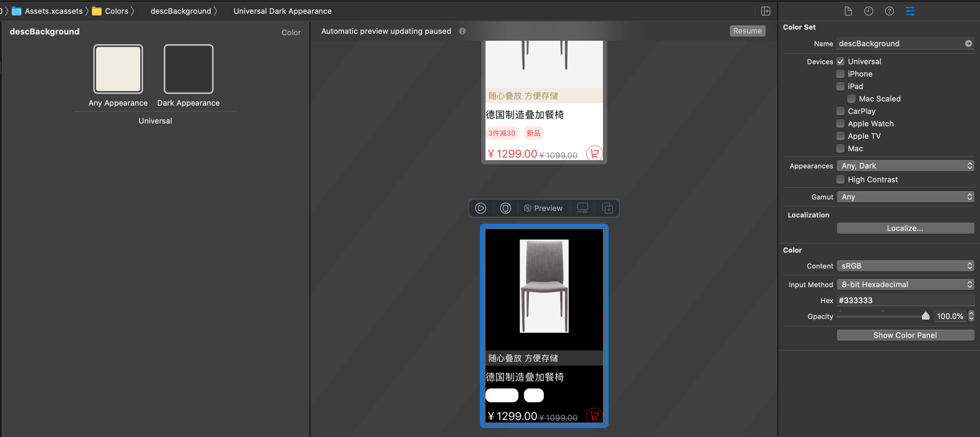Image resolution: width=980 pixels, height=437 pixels.
Task: Open the File inspector tab
Action: click(x=848, y=11)
